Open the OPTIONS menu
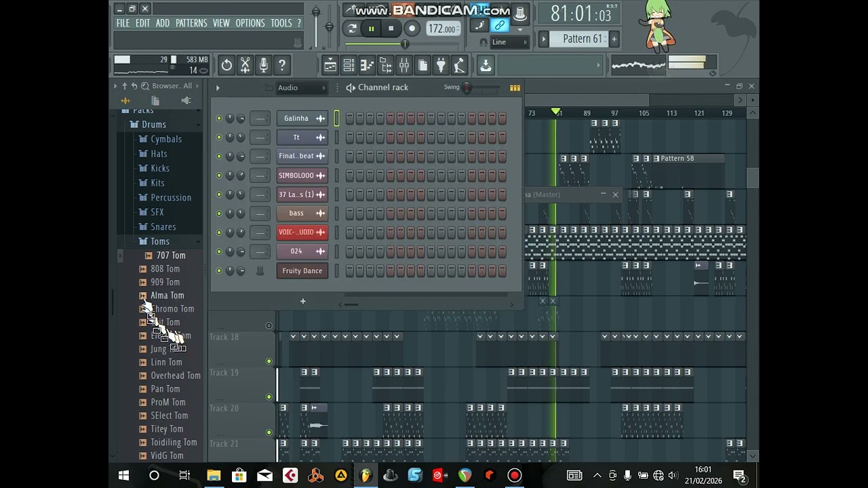 click(x=250, y=23)
